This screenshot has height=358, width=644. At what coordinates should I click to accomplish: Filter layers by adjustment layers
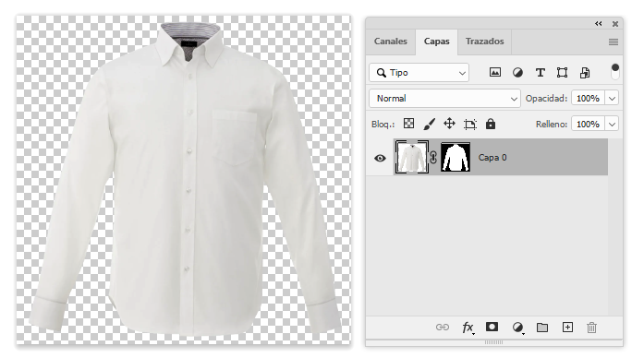tap(517, 73)
